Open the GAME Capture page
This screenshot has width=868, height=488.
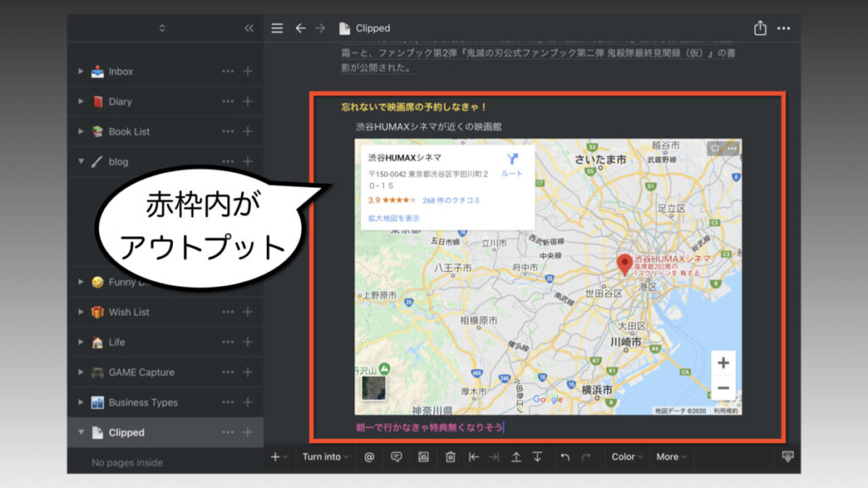point(142,372)
